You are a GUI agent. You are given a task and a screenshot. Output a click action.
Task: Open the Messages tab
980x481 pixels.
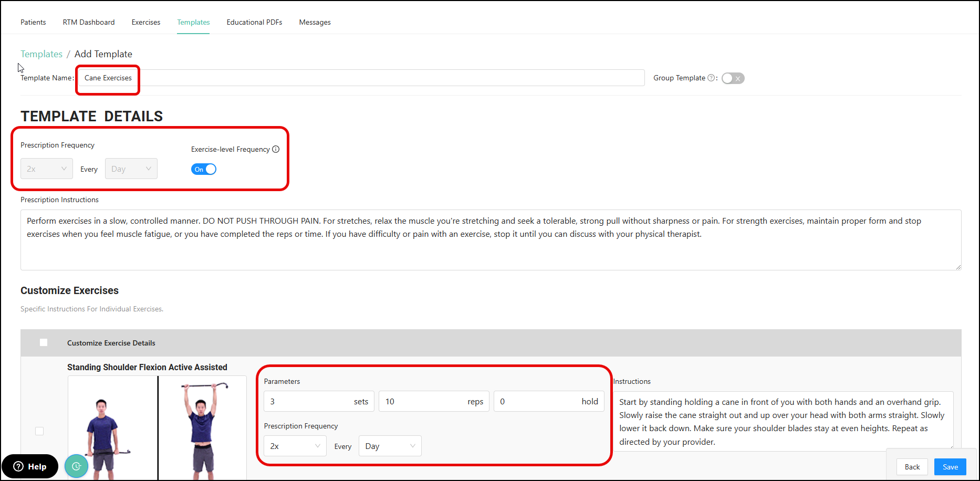click(315, 22)
